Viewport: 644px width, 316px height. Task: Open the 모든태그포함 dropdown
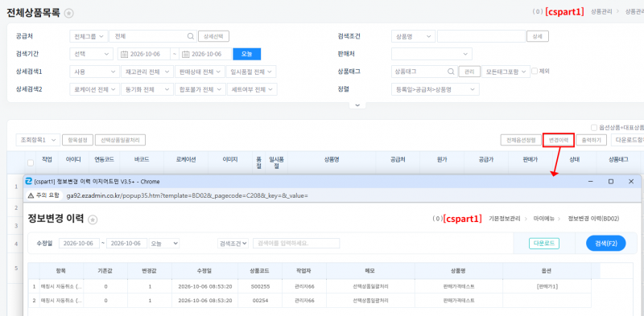(x=506, y=72)
